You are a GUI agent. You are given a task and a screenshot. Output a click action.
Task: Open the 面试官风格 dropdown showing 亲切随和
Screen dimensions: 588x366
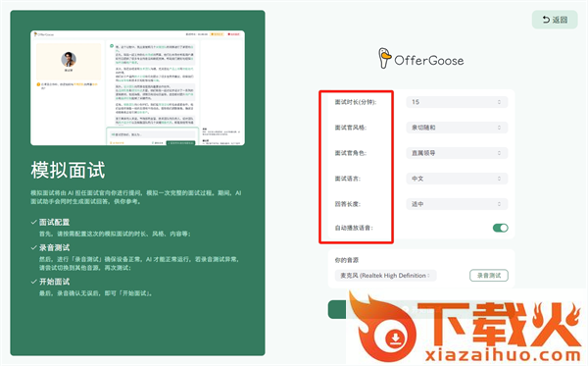point(457,128)
